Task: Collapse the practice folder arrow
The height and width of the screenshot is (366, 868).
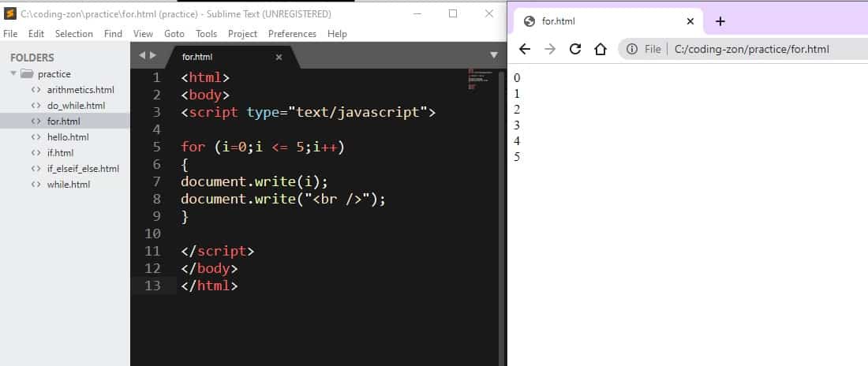Action: coord(13,73)
